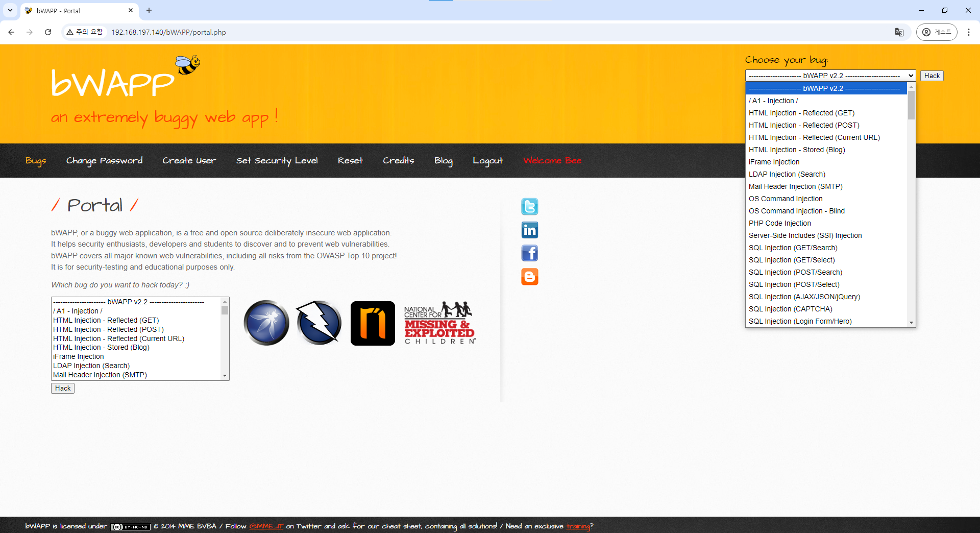This screenshot has height=533, width=980.
Task: Click the browser forward arrow
Action: [30, 32]
